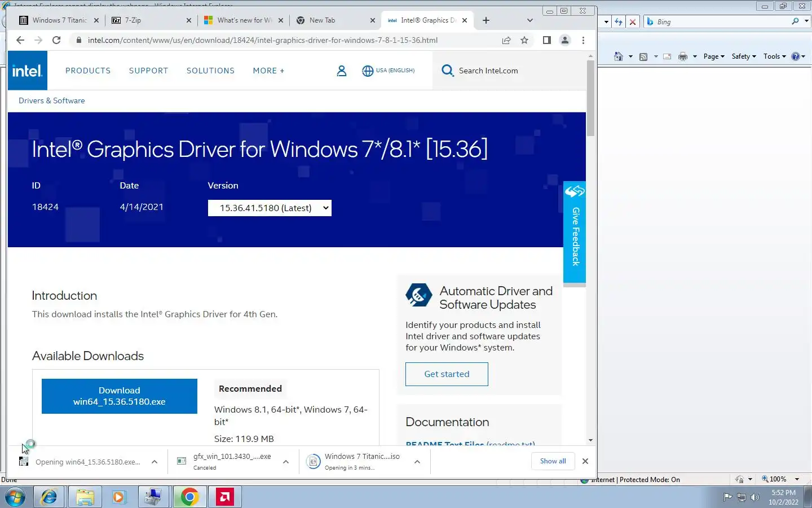This screenshot has height=508, width=812.
Task: Expand options for gfx_win_101.3430 download
Action: click(286, 462)
